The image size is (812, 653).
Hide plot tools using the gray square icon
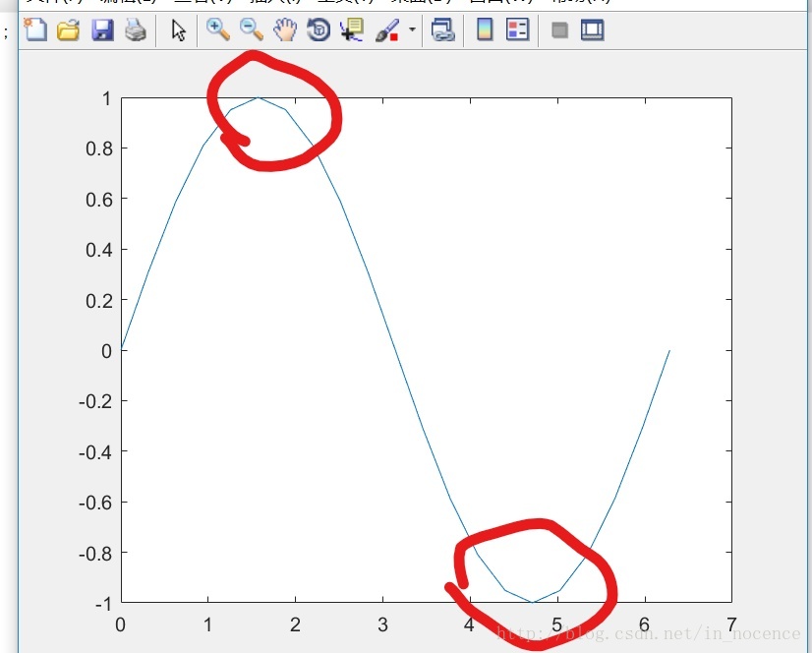(560, 30)
